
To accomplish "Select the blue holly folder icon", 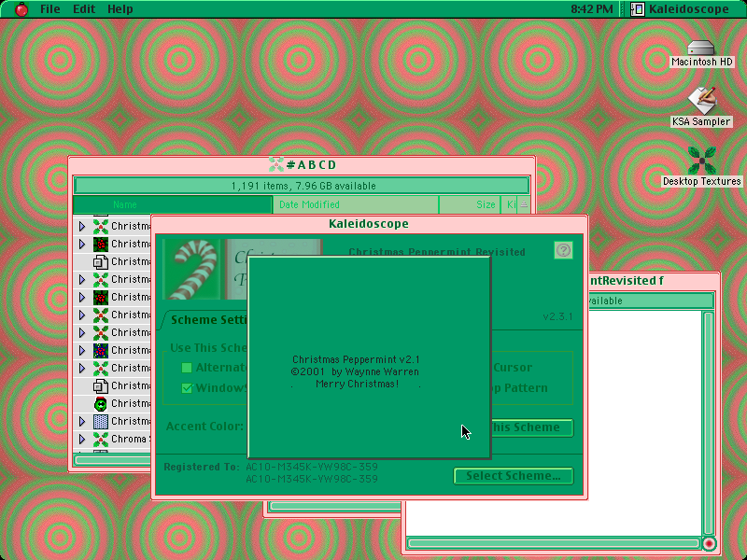I will (101, 350).
